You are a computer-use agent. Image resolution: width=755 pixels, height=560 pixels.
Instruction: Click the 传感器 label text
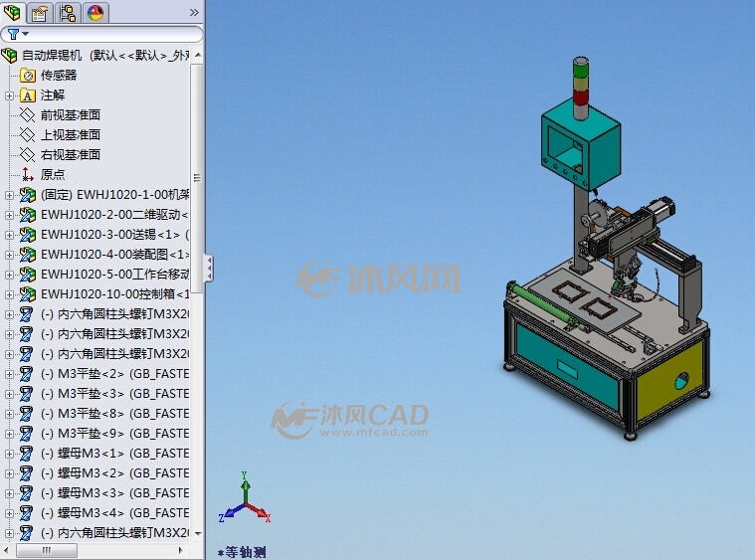click(59, 76)
